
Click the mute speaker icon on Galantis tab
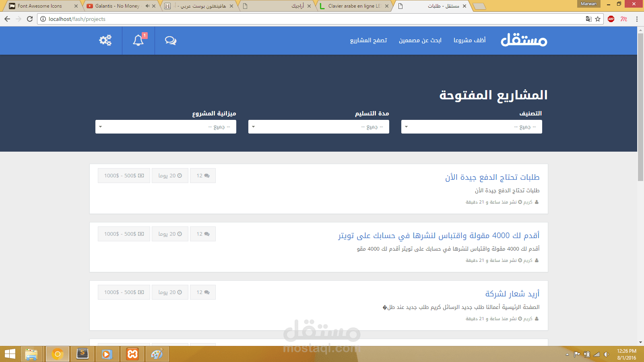147,6
